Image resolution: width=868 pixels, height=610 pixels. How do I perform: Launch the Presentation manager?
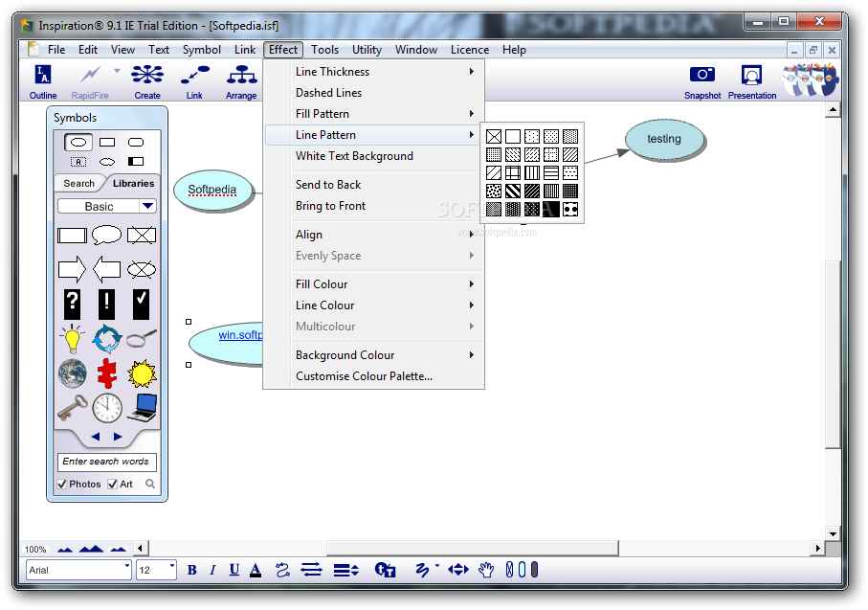click(752, 80)
